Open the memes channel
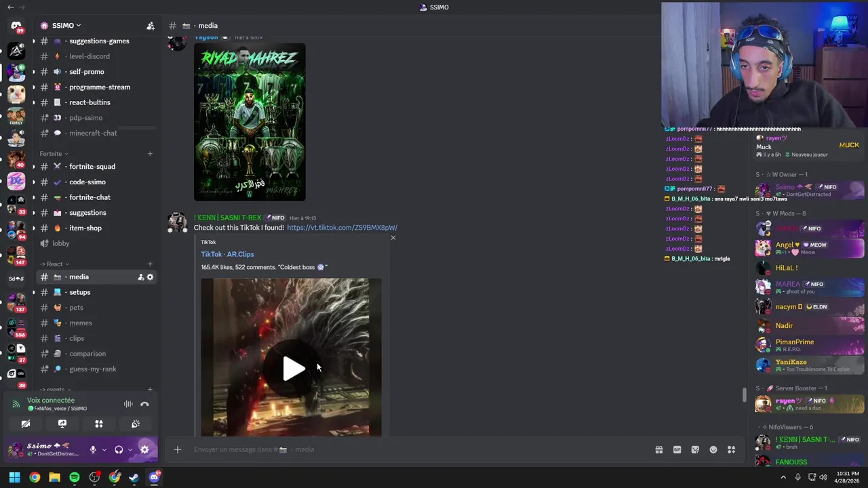The image size is (868, 488). click(96, 323)
